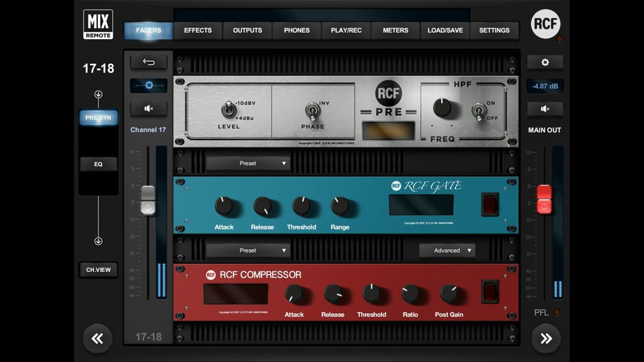This screenshot has height=362, width=644.
Task: Click the RCF PRE logo badge
Action: (389, 93)
